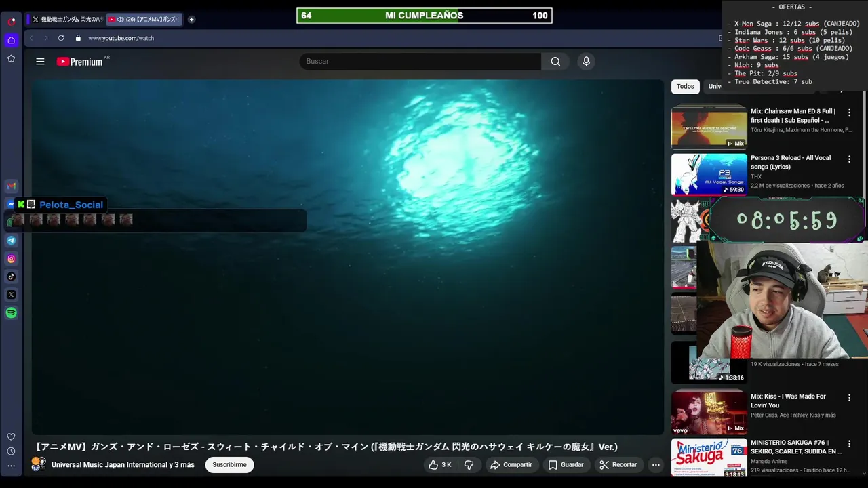Click the Manada Anime channel name

(770, 462)
